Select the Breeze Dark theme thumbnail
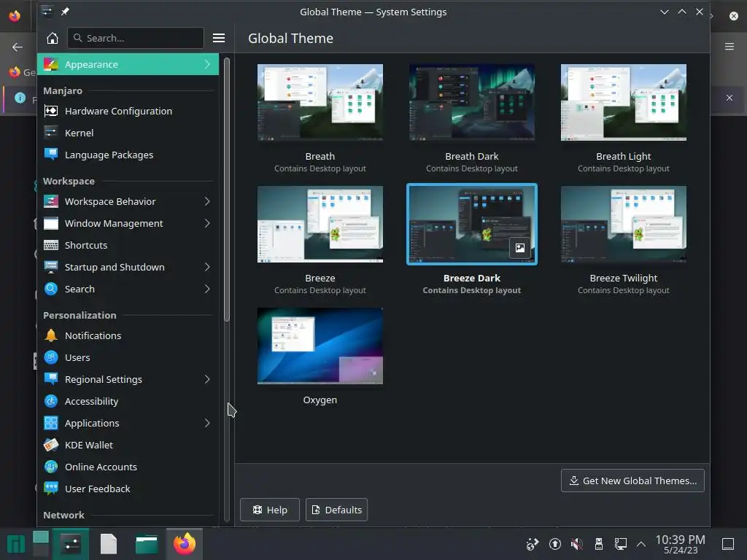The height and width of the screenshot is (560, 747). pos(472,225)
